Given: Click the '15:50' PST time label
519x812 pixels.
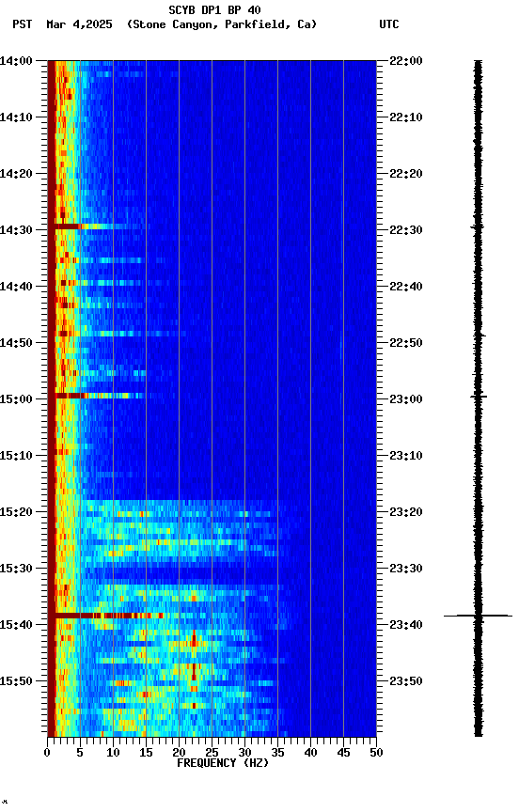Looking at the screenshot, I should point(16,681).
